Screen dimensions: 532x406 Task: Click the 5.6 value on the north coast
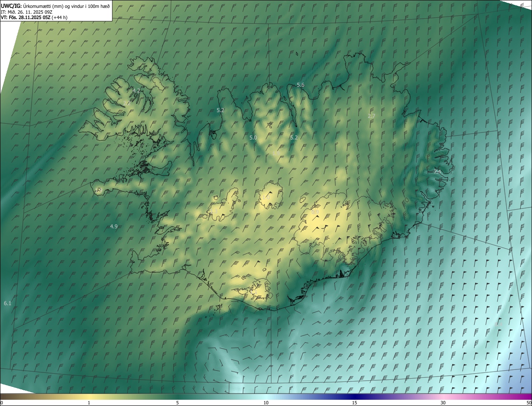click(x=300, y=85)
